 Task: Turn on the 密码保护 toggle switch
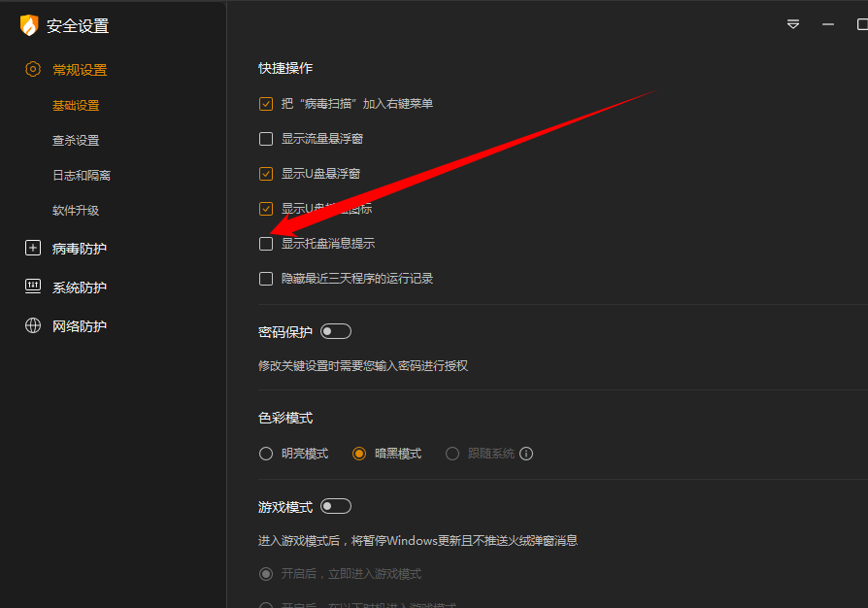coord(336,332)
